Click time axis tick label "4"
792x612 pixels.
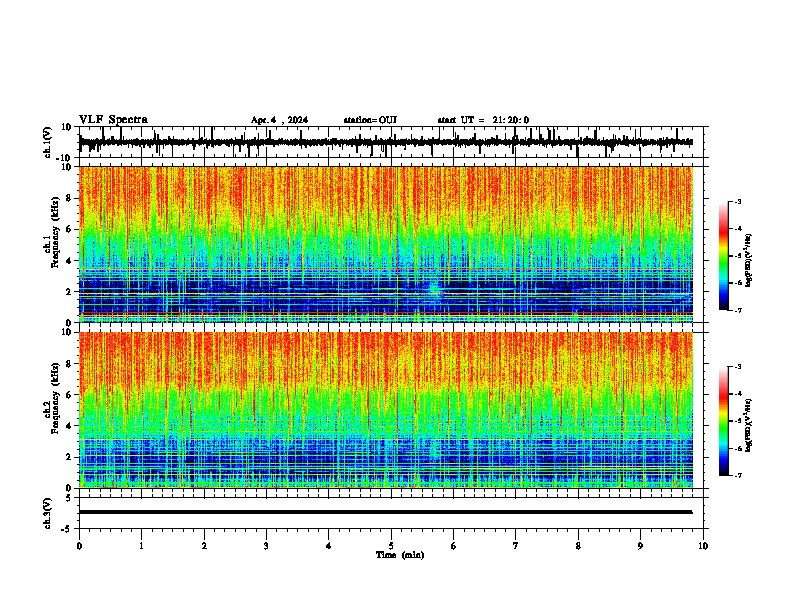coord(329,546)
